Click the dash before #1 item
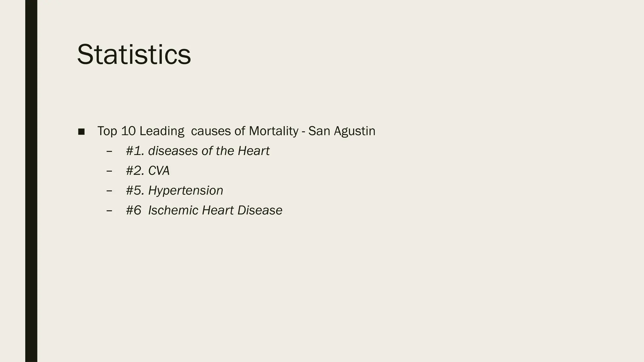Image resolution: width=644 pixels, height=362 pixels. (109, 151)
